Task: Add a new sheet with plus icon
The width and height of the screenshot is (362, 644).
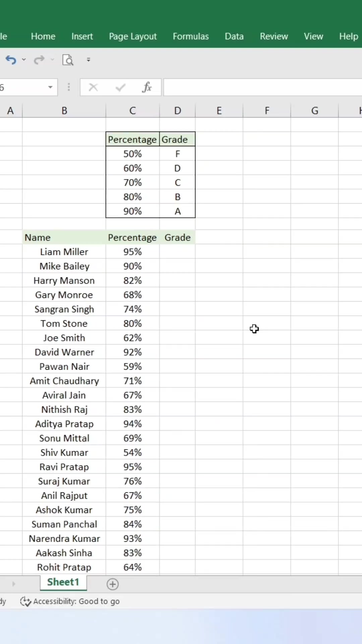Action: click(x=113, y=584)
